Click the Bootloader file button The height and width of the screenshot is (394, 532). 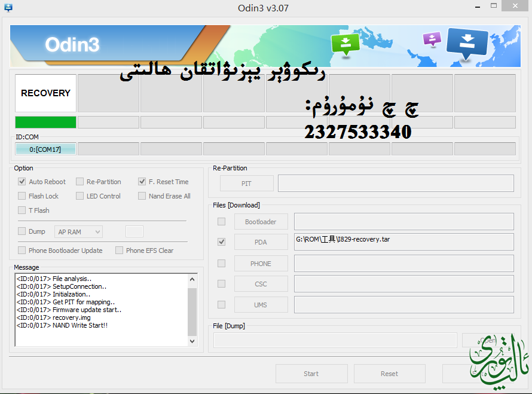coord(261,222)
